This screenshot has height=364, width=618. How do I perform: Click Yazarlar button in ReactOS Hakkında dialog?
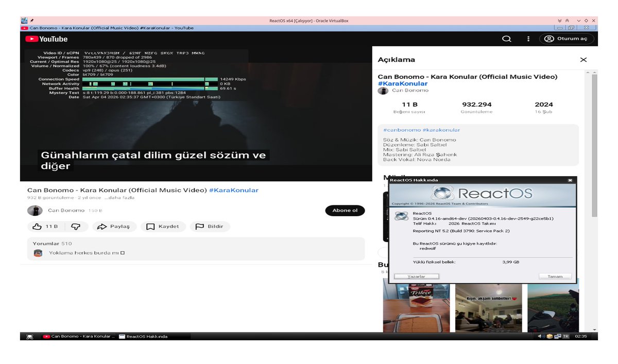pos(416,276)
